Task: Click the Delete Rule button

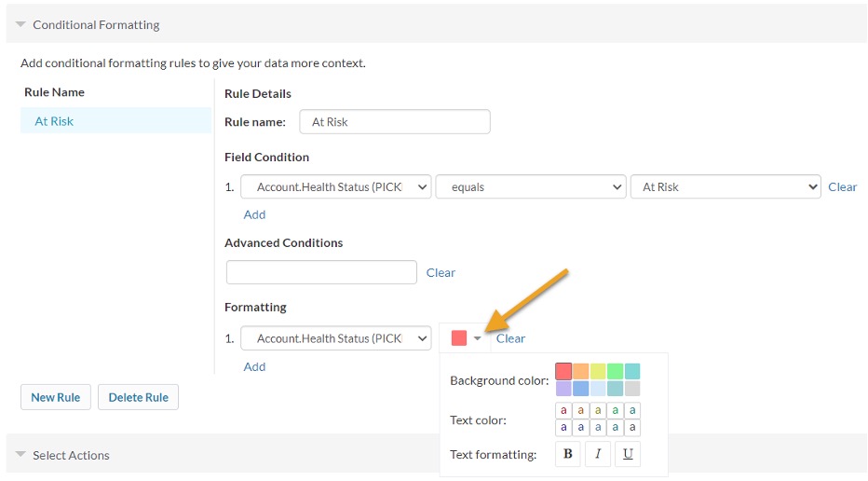Action: pyautogui.click(x=138, y=397)
